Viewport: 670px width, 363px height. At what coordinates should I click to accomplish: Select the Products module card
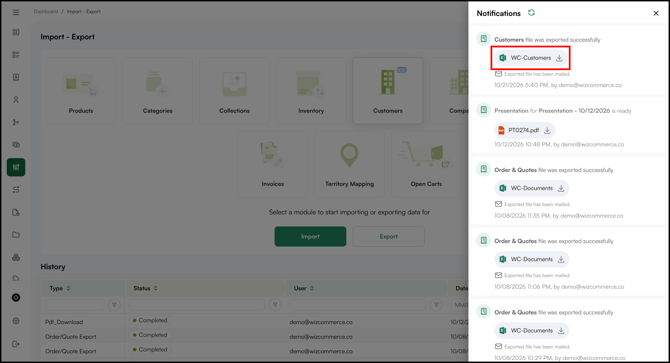pos(81,91)
